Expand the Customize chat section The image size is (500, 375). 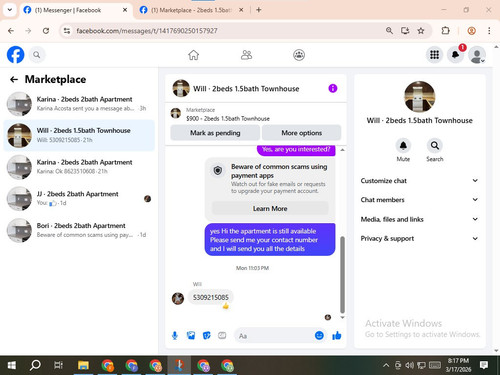pyautogui.click(x=419, y=181)
